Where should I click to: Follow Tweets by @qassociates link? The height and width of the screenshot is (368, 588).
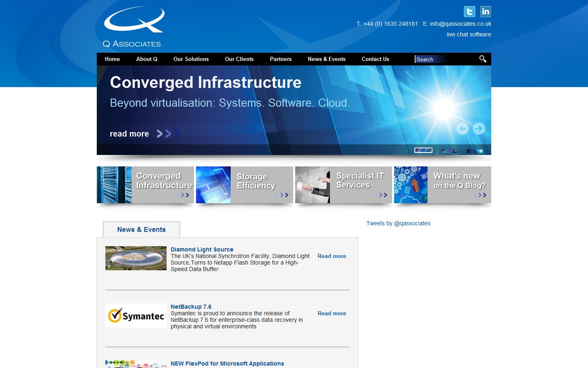[398, 223]
